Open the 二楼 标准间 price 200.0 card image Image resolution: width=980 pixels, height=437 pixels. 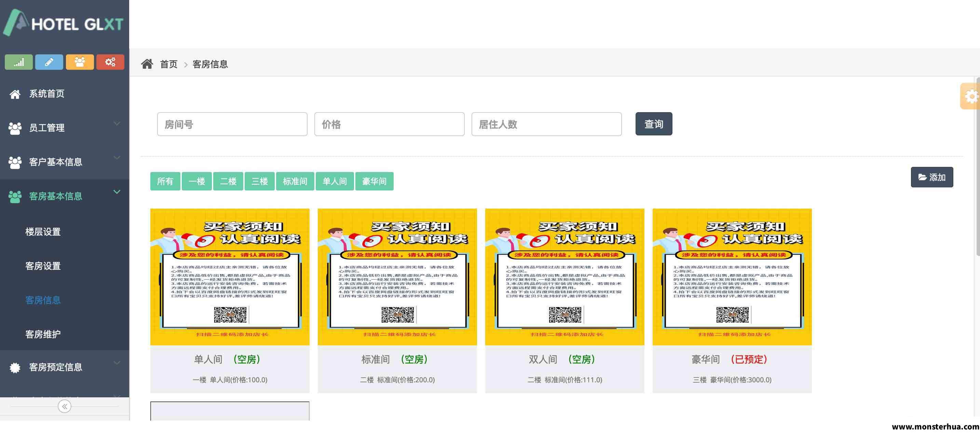click(397, 277)
